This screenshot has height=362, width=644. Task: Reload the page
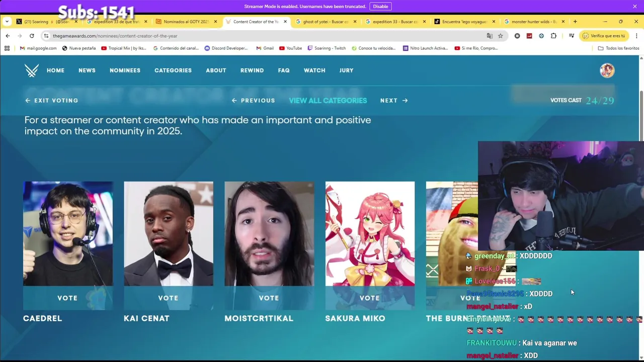(32, 36)
